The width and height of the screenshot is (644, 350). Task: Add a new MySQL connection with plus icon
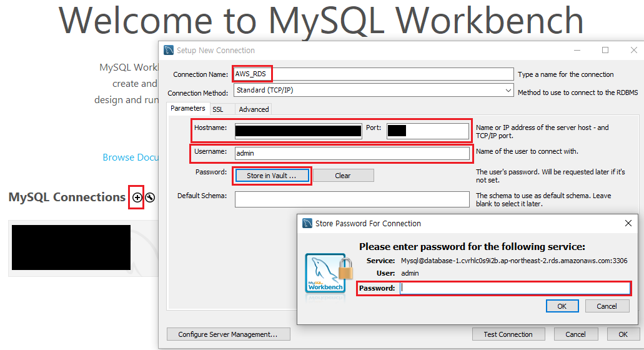tap(137, 197)
